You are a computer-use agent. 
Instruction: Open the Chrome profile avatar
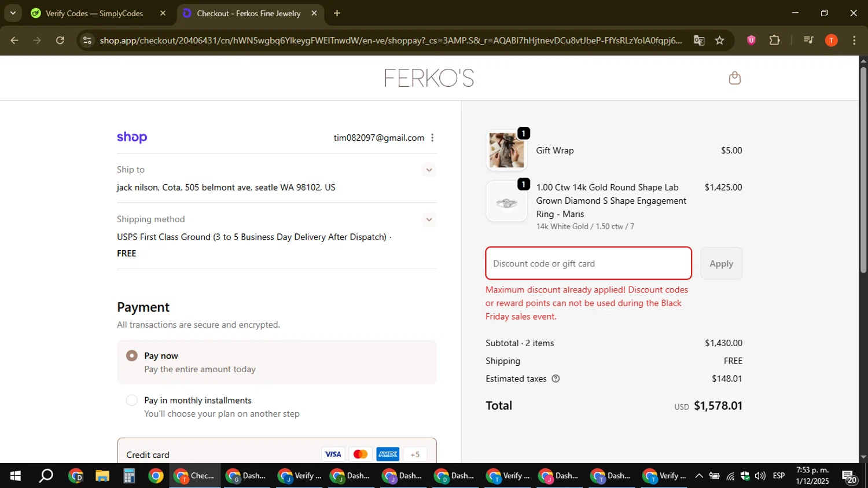coord(832,41)
